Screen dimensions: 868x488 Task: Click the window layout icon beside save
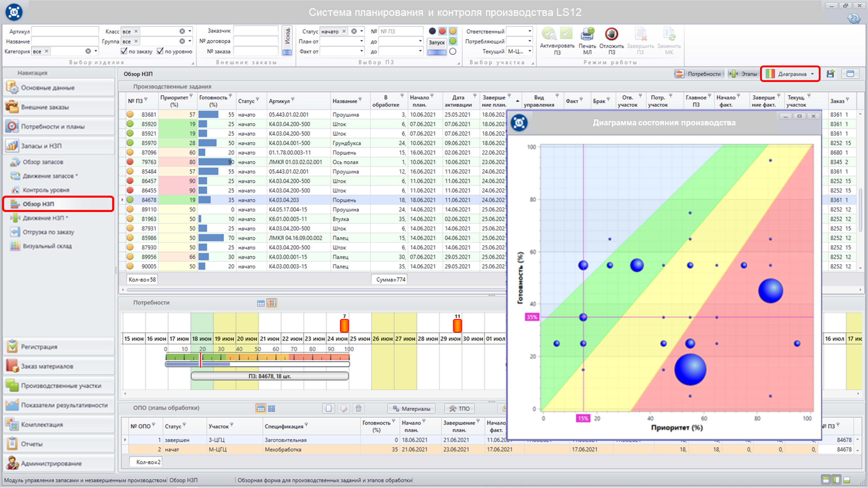(850, 74)
